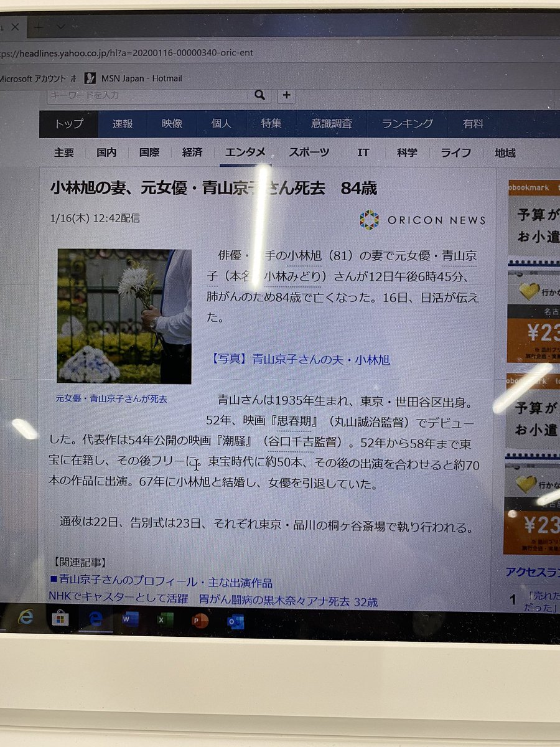The height and width of the screenshot is (747, 560).
Task: Open a new browser tab
Action: [x=39, y=27]
